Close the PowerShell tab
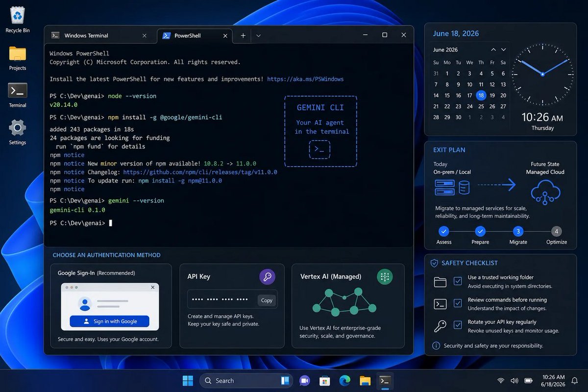 click(x=225, y=35)
